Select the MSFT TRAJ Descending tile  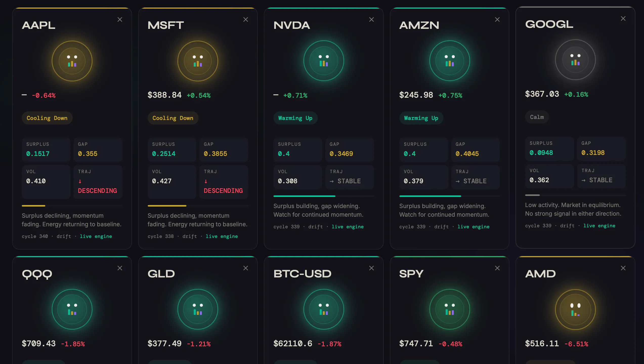224,182
